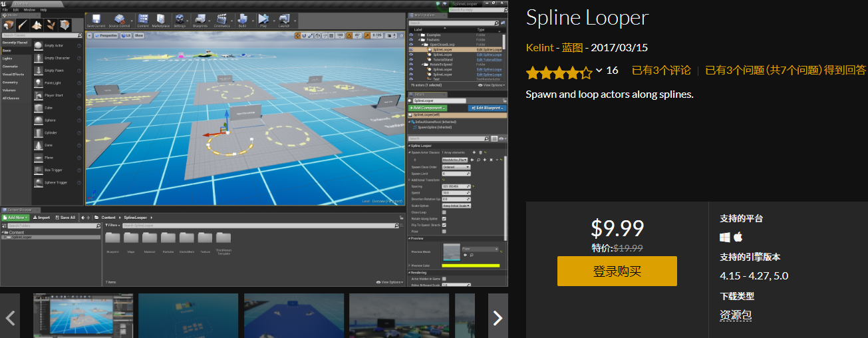Click the Add Component button

427,108
